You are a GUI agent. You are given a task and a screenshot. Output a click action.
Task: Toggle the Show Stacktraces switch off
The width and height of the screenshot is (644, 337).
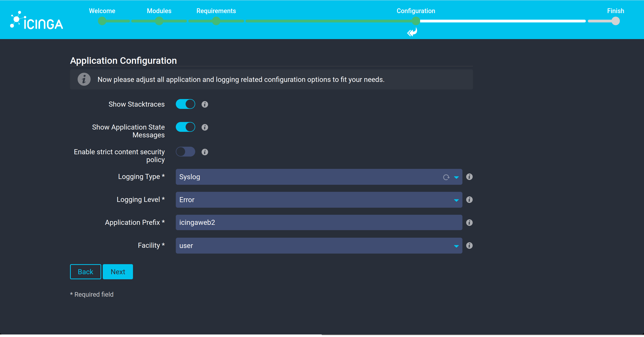[185, 104]
